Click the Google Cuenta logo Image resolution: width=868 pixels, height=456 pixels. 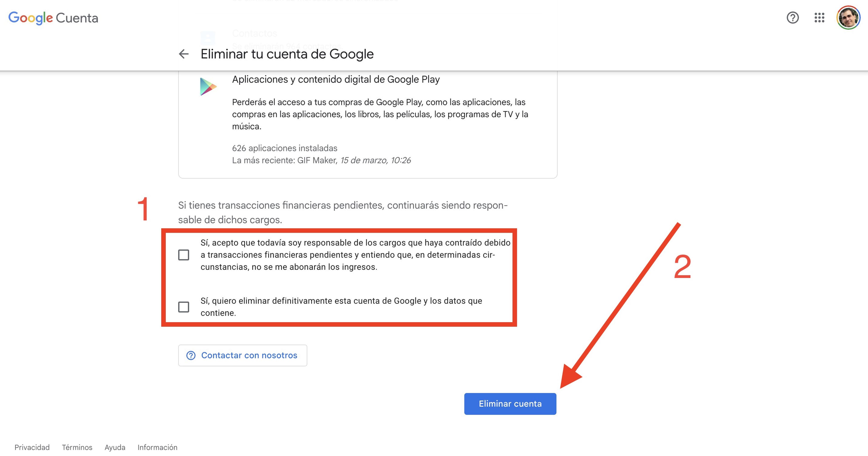pyautogui.click(x=53, y=18)
